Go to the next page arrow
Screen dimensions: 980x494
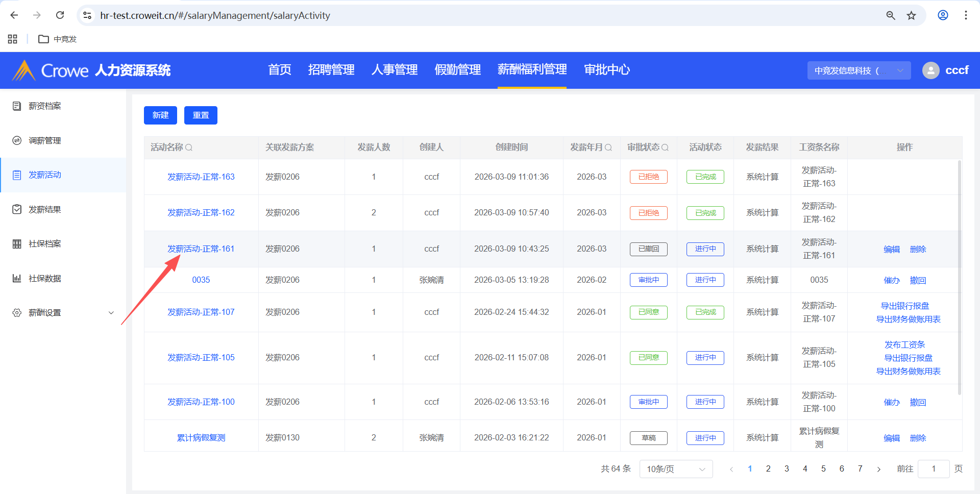(878, 469)
